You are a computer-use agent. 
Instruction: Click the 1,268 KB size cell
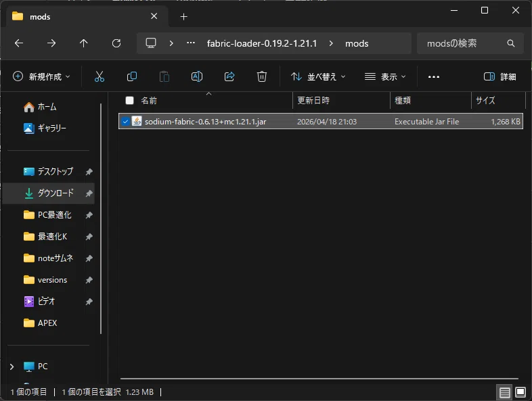coord(505,122)
